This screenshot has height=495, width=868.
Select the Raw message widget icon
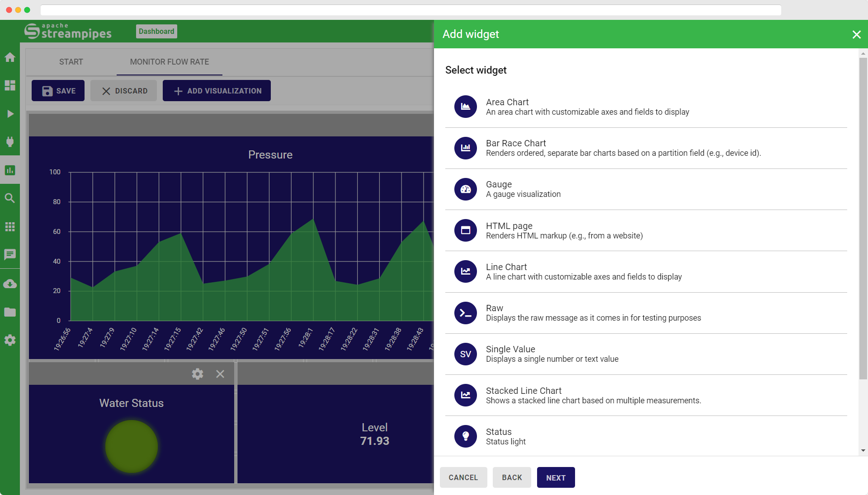(x=465, y=313)
